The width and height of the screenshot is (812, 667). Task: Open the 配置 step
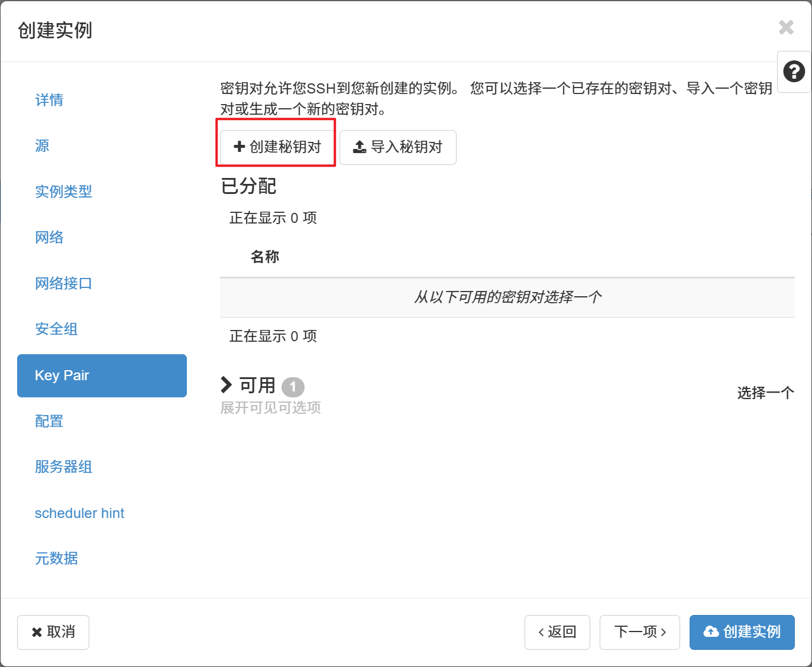49,421
